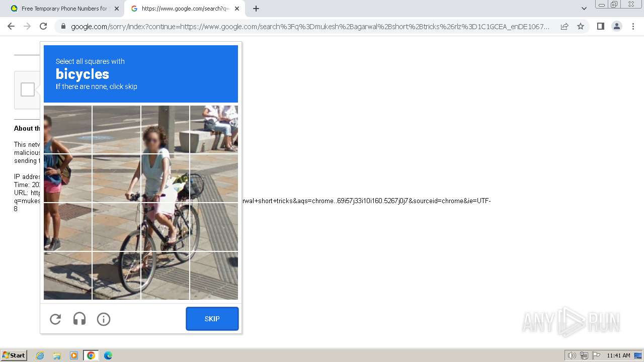This screenshot has width=644, height=362.
Task: Click the network tray icon
Action: 584,355
